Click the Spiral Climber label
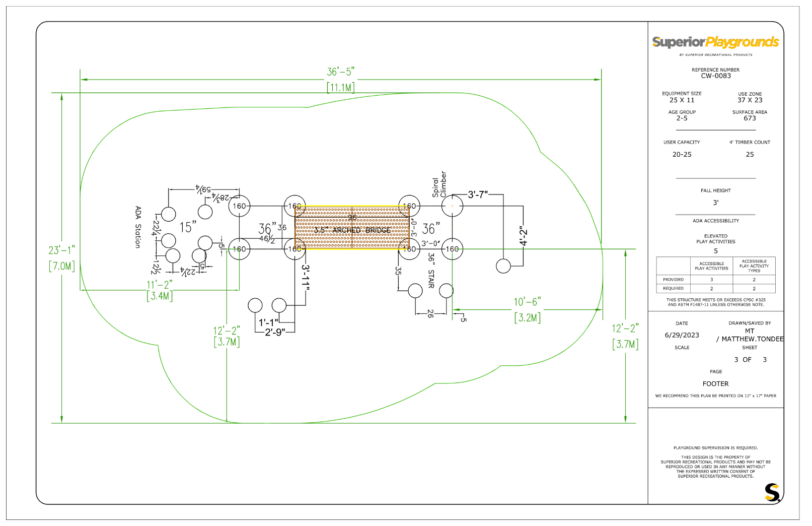 [439, 185]
